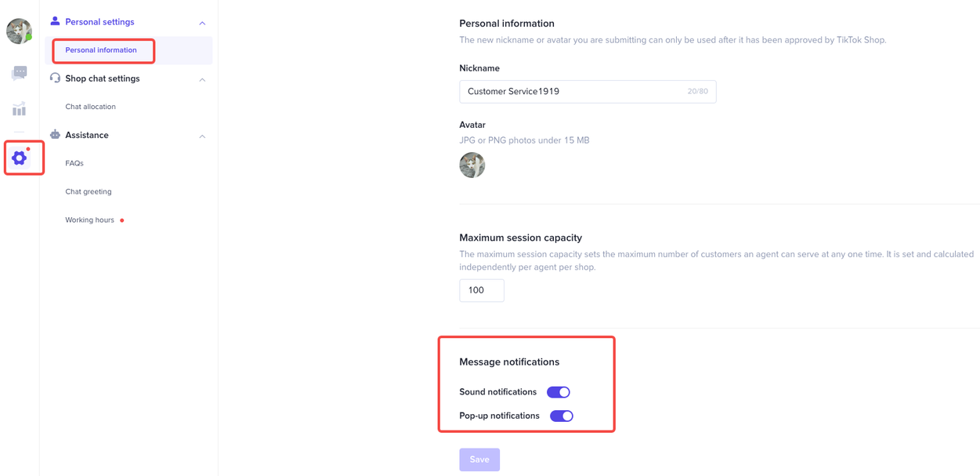Collapse the Personal settings section chevron
Image resolution: width=980 pixels, height=476 pixels.
202,23
